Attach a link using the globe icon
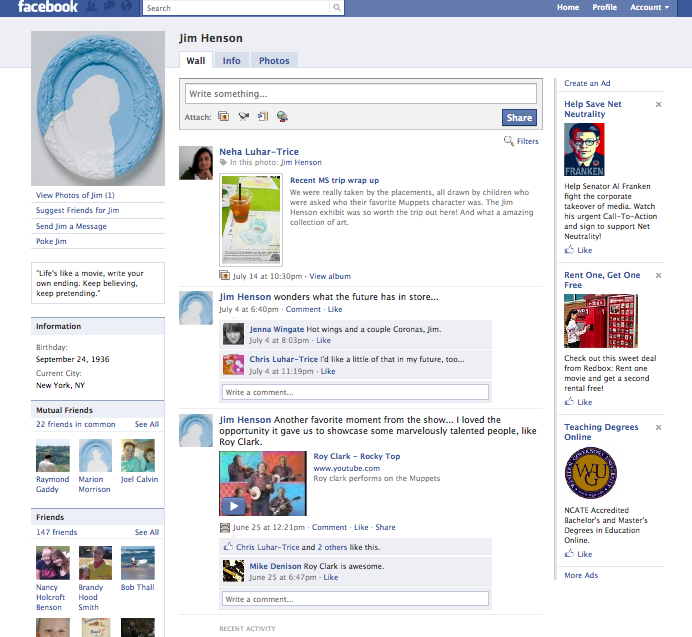Image resolution: width=692 pixels, height=637 pixels. 282,117
